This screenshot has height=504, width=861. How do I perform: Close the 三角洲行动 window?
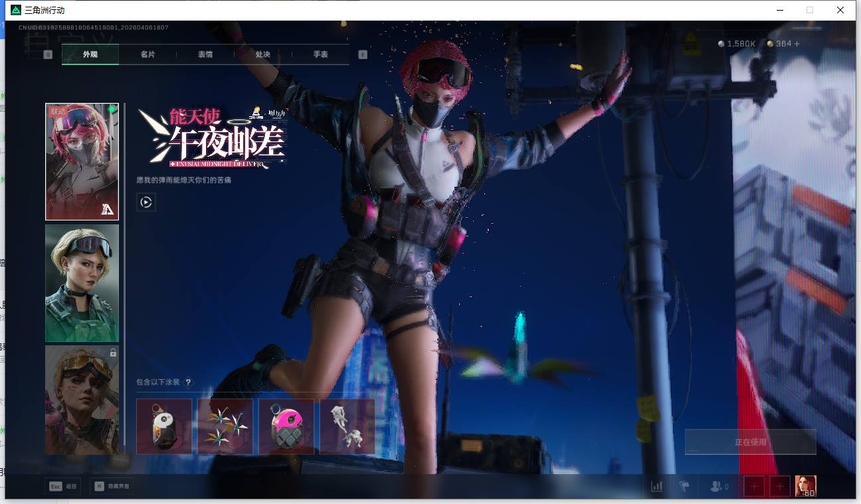tap(840, 10)
